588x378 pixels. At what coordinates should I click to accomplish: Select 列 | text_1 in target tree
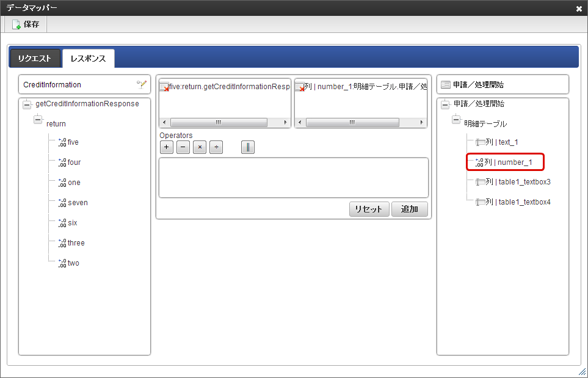click(502, 142)
